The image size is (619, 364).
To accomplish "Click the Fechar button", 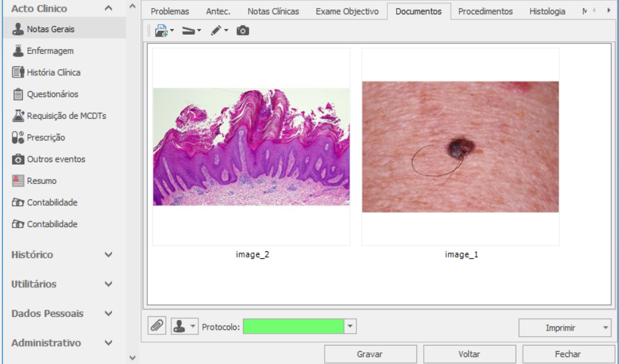I will pyautogui.click(x=568, y=354).
